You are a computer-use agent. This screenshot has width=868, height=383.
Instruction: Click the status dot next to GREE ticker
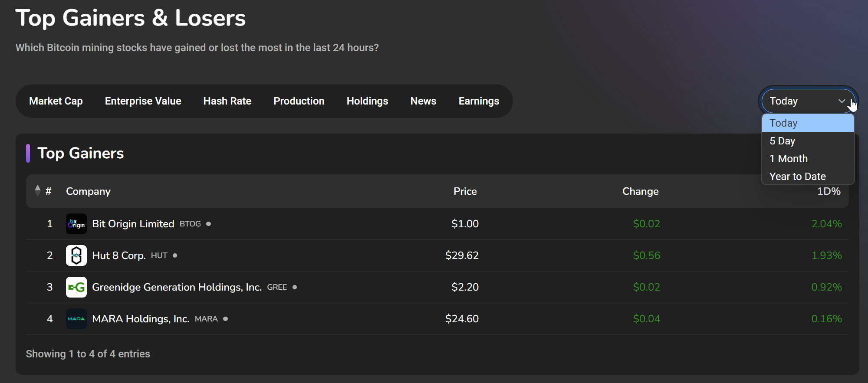295,287
